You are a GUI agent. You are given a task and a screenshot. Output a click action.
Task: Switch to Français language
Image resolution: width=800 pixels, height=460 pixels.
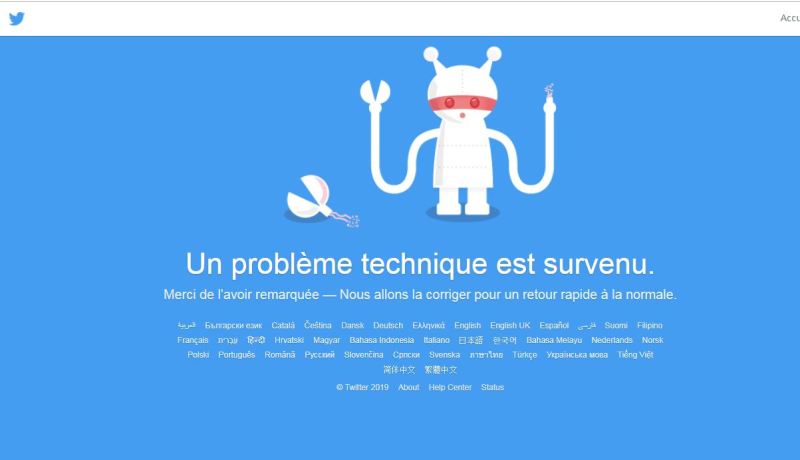(193, 340)
